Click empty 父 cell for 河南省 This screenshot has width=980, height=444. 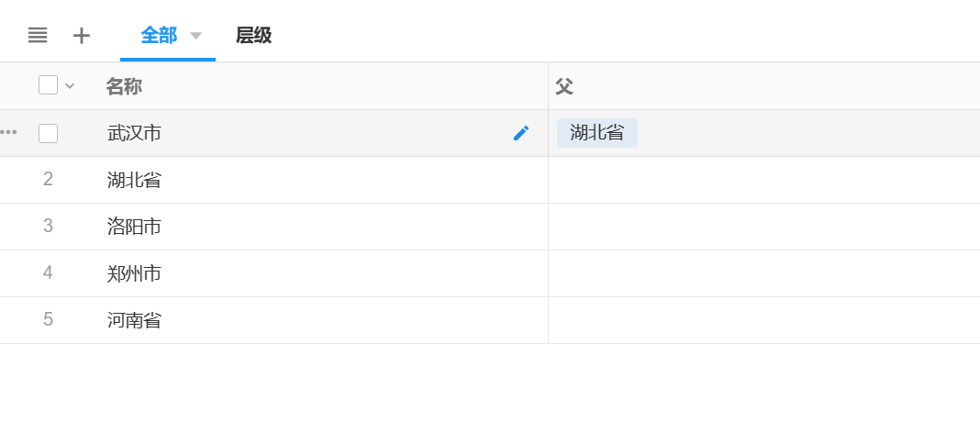763,320
